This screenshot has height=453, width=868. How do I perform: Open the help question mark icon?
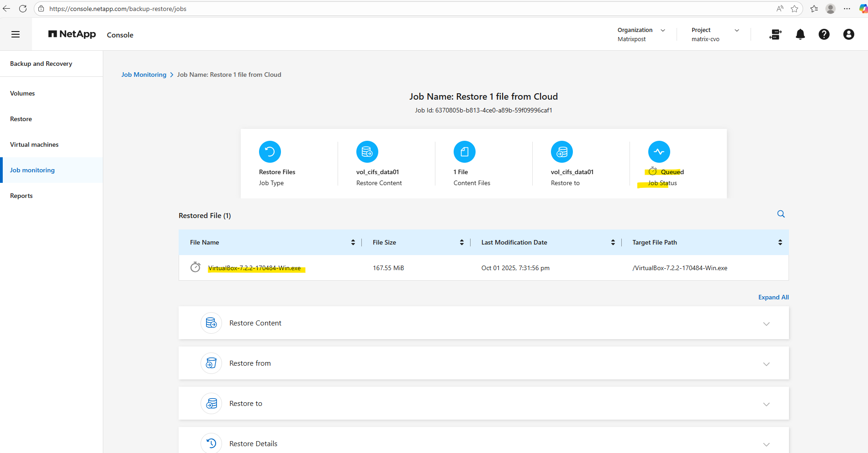(824, 34)
